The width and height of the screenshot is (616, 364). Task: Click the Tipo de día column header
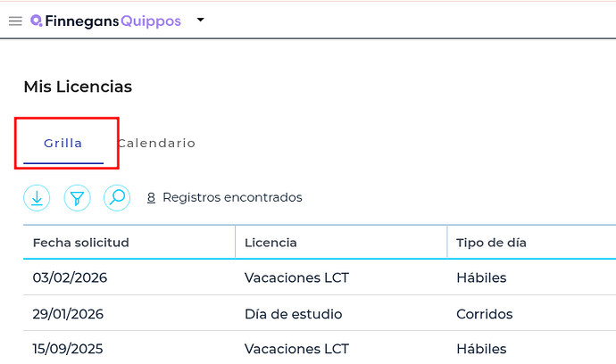pyautogui.click(x=492, y=243)
